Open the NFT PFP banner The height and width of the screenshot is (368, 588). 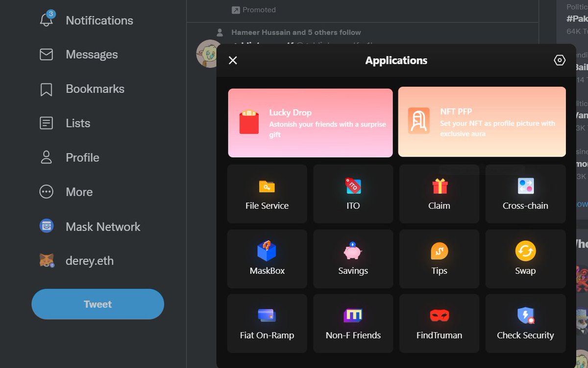(482, 122)
